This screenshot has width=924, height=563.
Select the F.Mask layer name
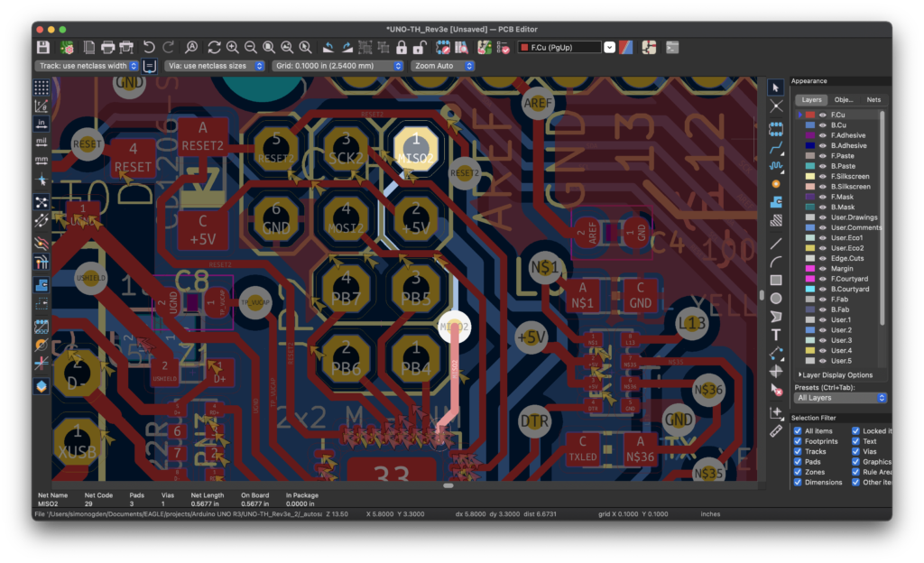tap(842, 198)
